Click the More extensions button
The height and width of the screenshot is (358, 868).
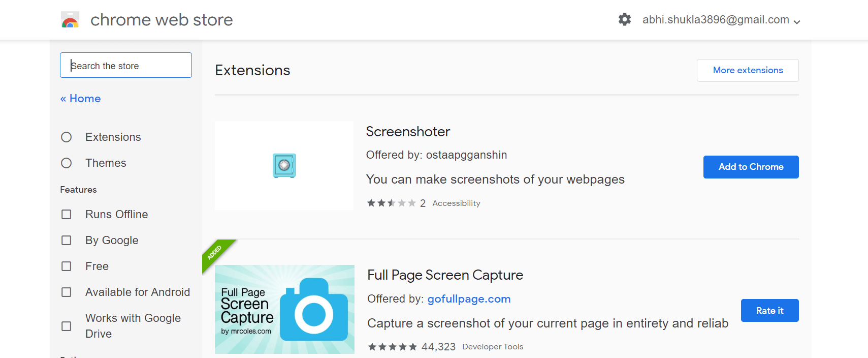[748, 70]
